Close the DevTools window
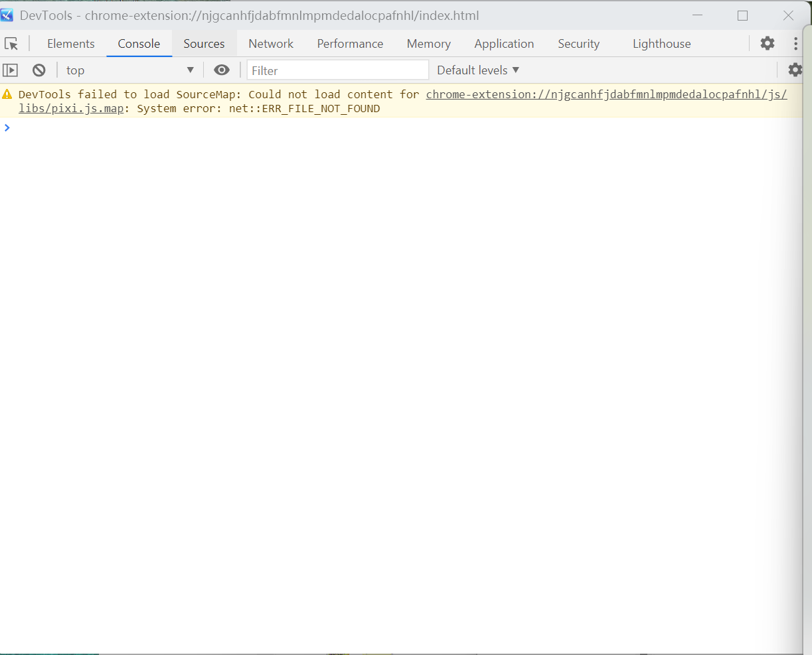Screen dimensions: 812x655 788,15
